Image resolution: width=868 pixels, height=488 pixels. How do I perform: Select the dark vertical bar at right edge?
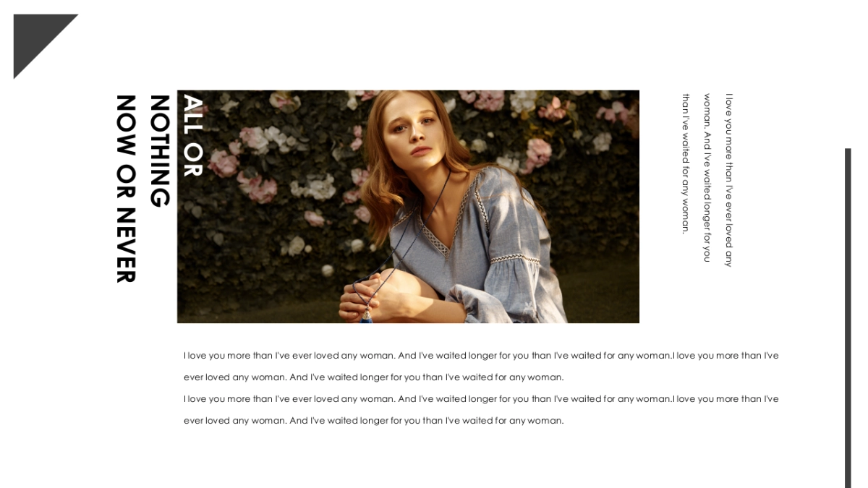tap(848, 318)
